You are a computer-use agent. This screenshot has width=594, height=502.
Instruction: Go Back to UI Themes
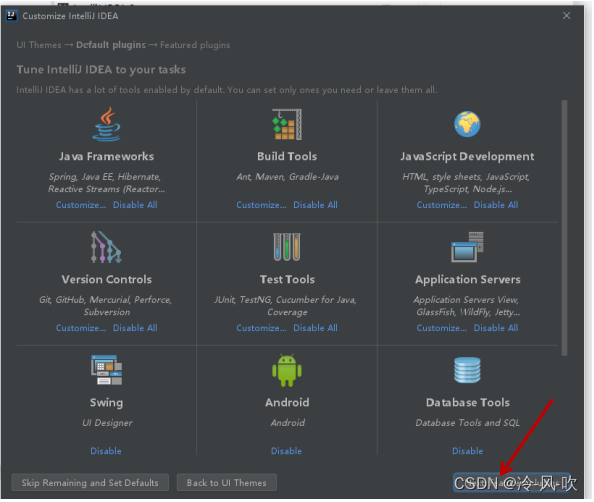coord(227,483)
